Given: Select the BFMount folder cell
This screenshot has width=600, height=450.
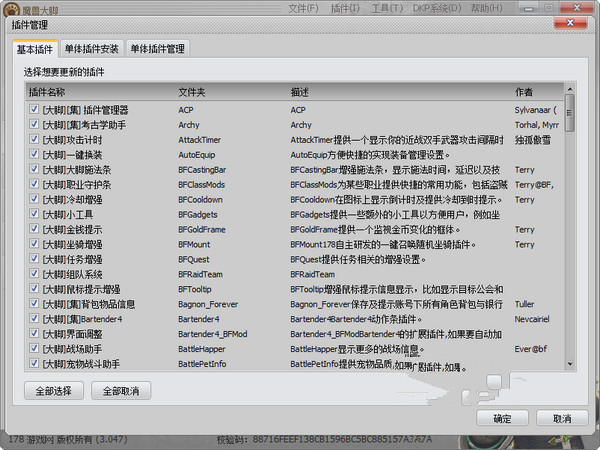Looking at the screenshot, I should 194,244.
